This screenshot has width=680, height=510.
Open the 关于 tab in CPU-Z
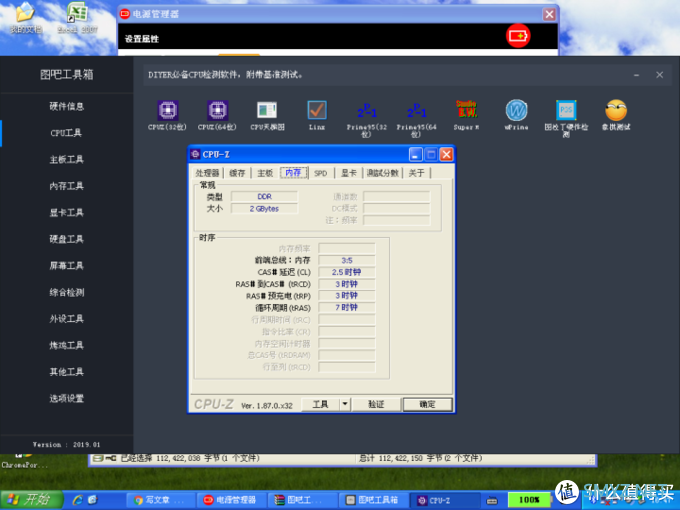(416, 173)
